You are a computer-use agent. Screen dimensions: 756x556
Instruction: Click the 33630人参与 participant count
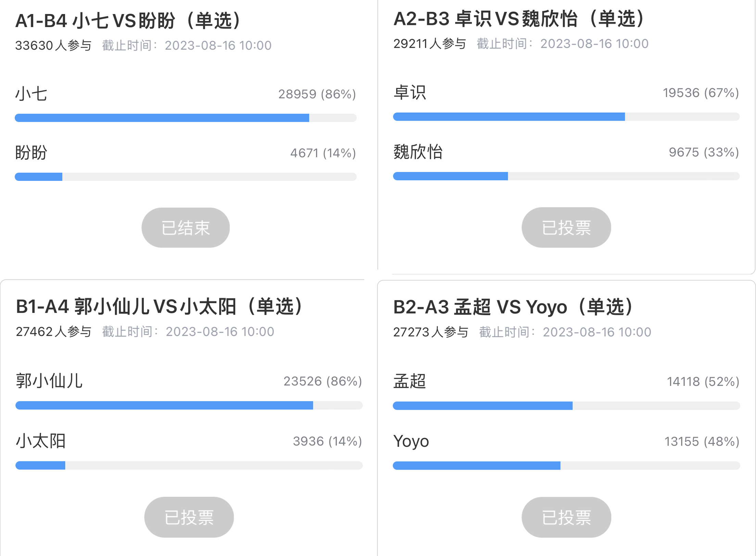[53, 45]
